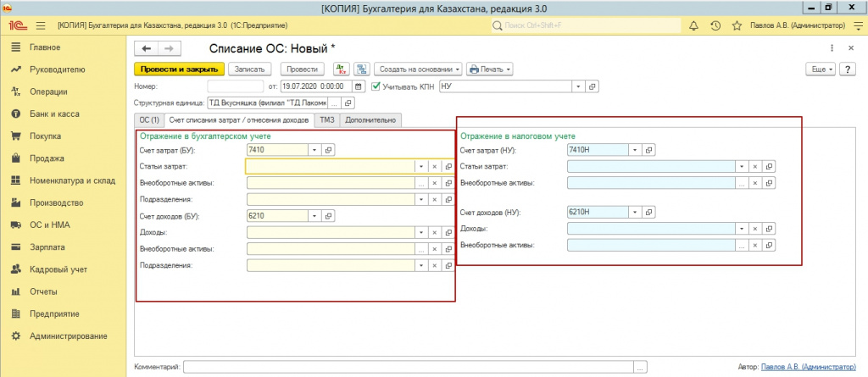Open Счет затрат (БУ) 7410 account card
Screen dimensions: 868x377
[328, 150]
